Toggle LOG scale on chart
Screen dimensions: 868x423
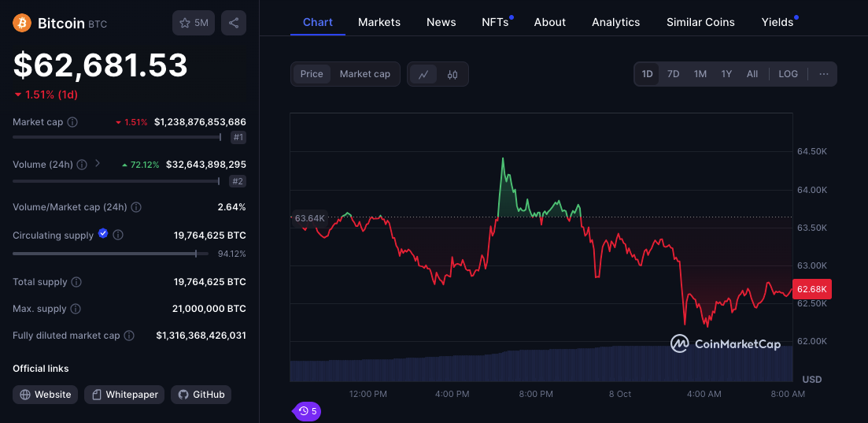[x=789, y=74]
